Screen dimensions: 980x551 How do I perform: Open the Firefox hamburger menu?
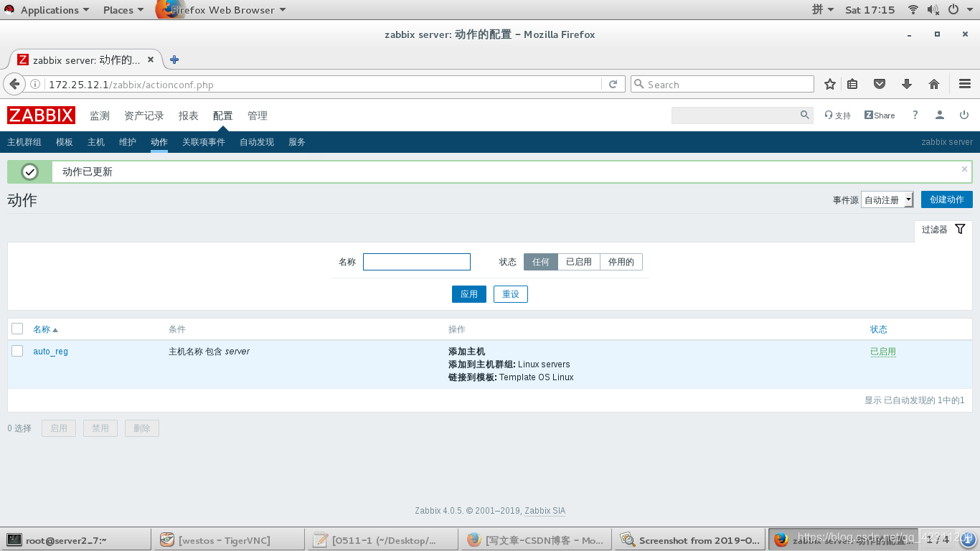pyautogui.click(x=965, y=84)
